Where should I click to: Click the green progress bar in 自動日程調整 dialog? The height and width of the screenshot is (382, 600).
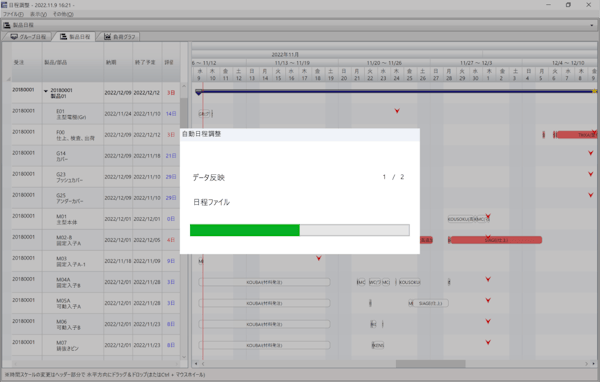tap(245, 230)
